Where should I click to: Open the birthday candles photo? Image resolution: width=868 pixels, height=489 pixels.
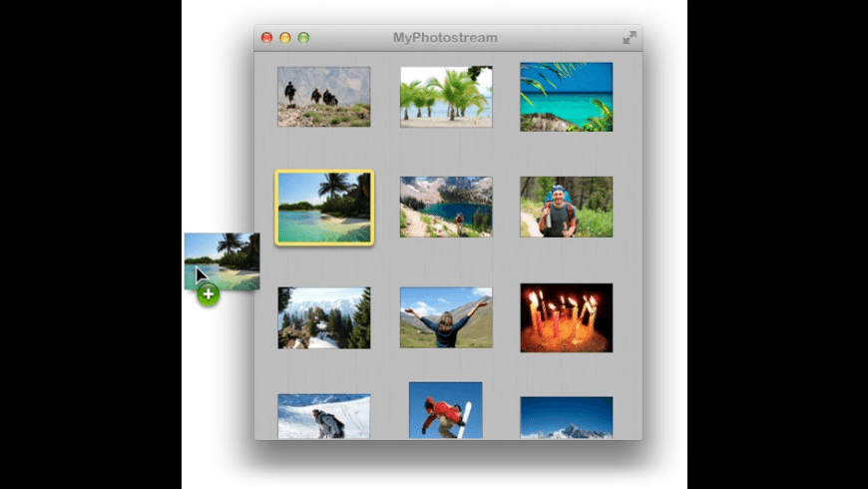(x=567, y=318)
